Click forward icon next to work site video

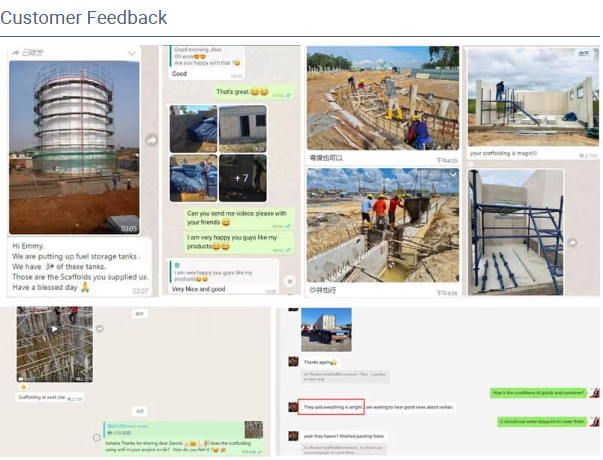tap(100, 329)
